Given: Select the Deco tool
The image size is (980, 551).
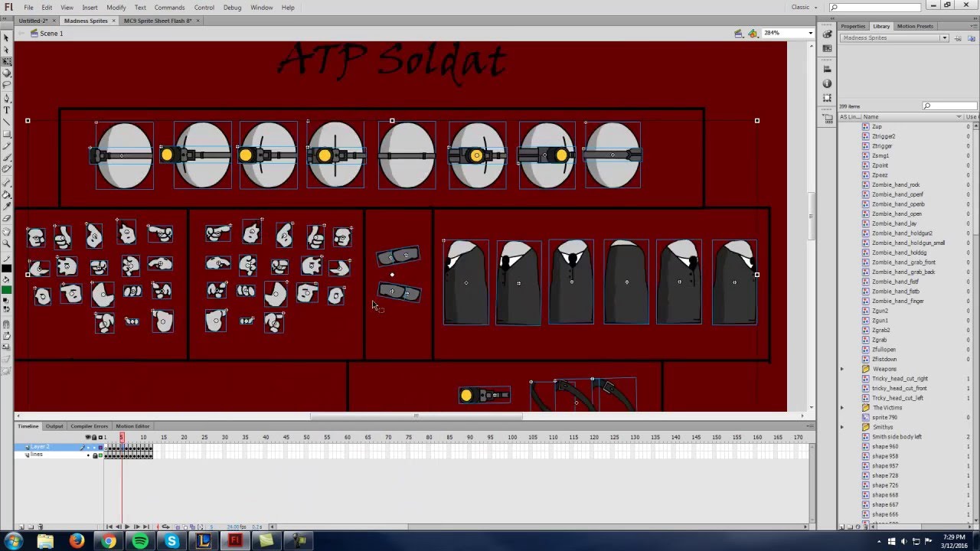Looking at the screenshot, I should point(8,168).
